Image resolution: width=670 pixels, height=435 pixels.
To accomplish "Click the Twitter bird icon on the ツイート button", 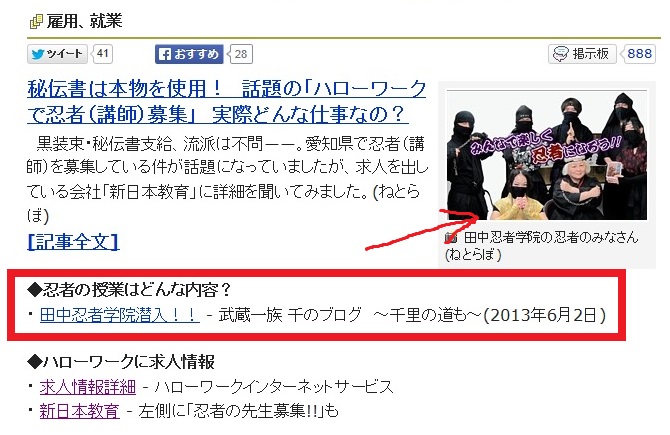I will [38, 54].
